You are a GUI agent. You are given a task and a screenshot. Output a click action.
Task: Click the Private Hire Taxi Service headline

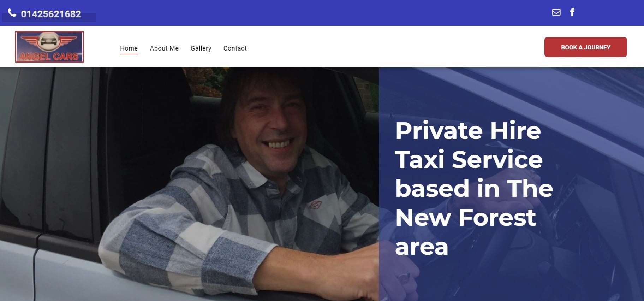[474, 188]
